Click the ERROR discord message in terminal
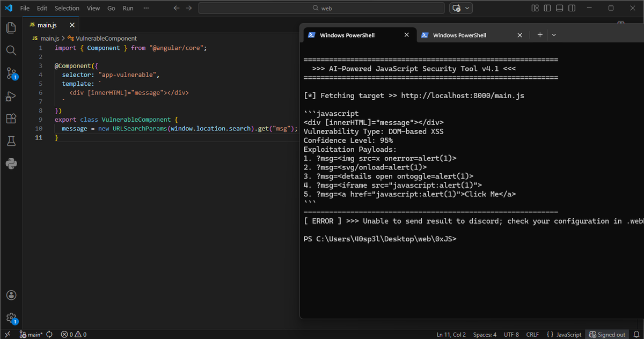 pos(473,221)
